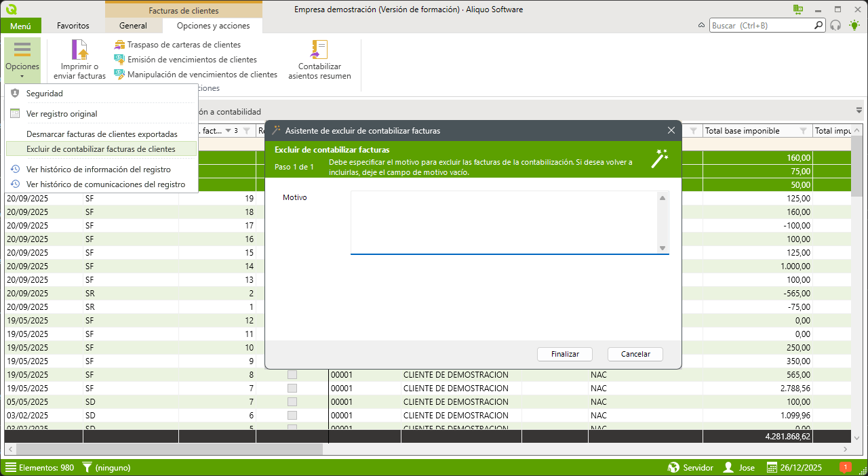
Task: Toggle checkbox in invoice SF 7 row
Action: click(292, 388)
